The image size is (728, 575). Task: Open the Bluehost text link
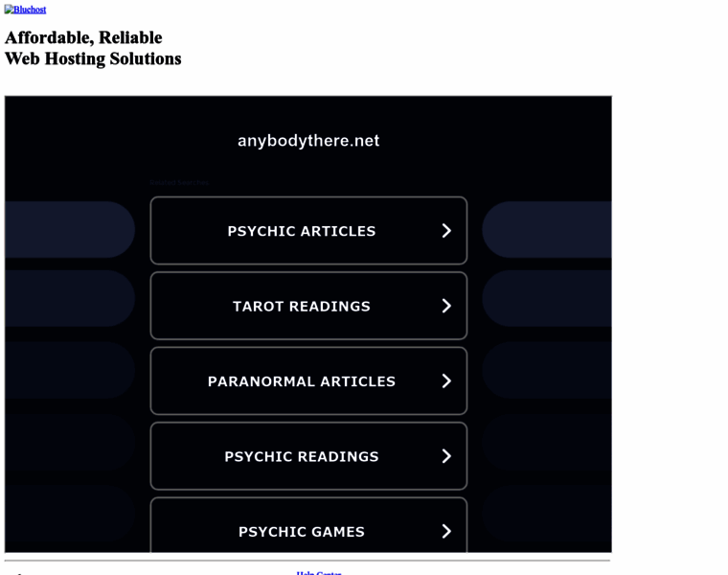pyautogui.click(x=30, y=10)
